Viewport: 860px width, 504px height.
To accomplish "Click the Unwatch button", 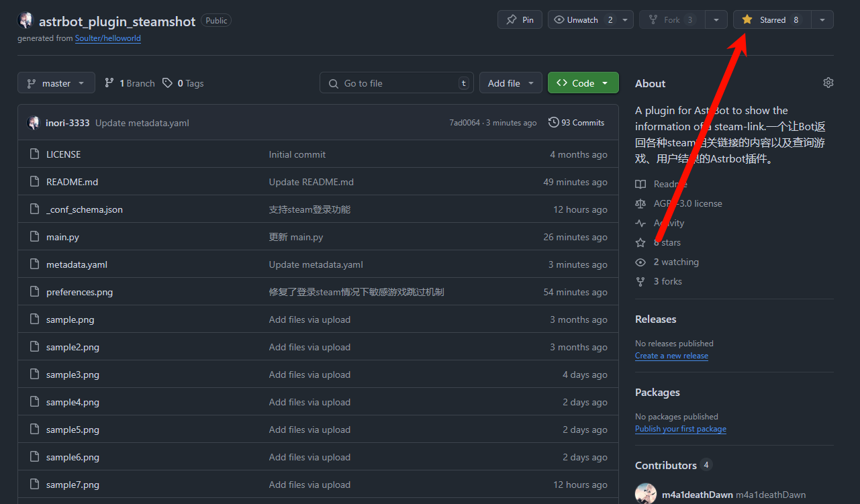I will 583,19.
